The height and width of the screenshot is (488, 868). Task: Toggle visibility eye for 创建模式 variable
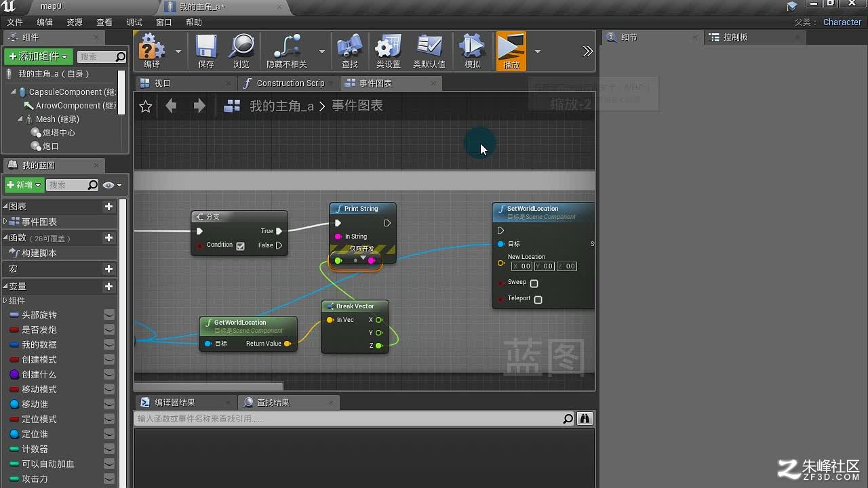(x=108, y=360)
